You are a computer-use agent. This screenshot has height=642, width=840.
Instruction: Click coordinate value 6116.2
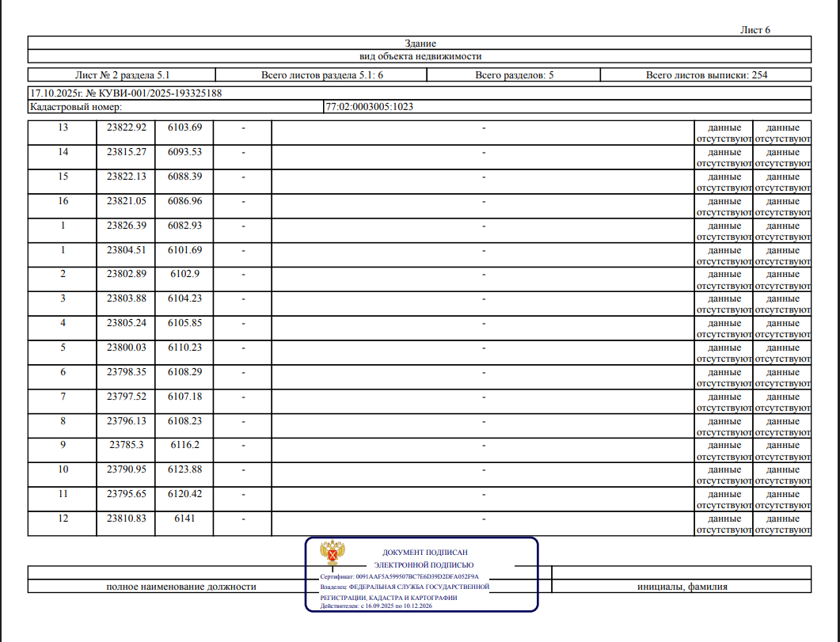click(x=184, y=445)
